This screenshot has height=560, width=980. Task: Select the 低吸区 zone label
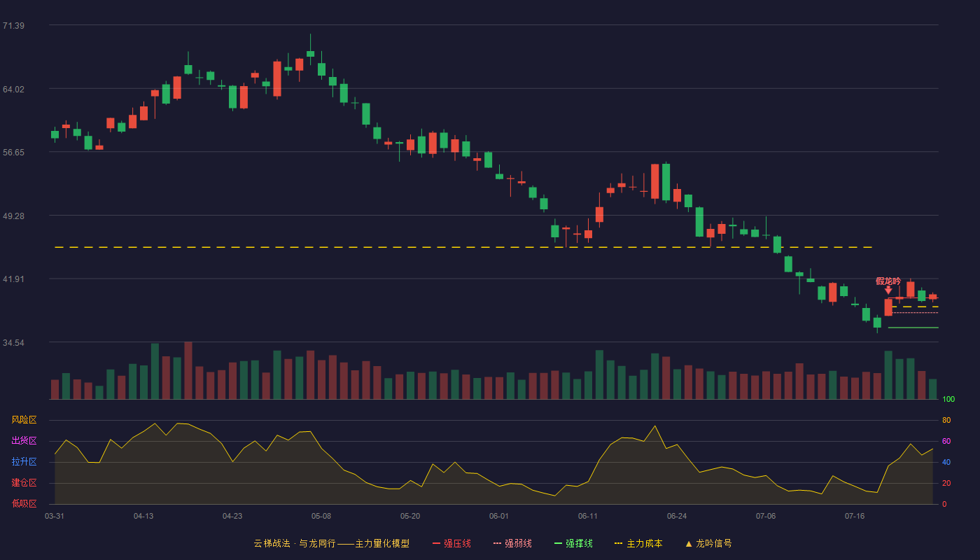click(x=24, y=503)
